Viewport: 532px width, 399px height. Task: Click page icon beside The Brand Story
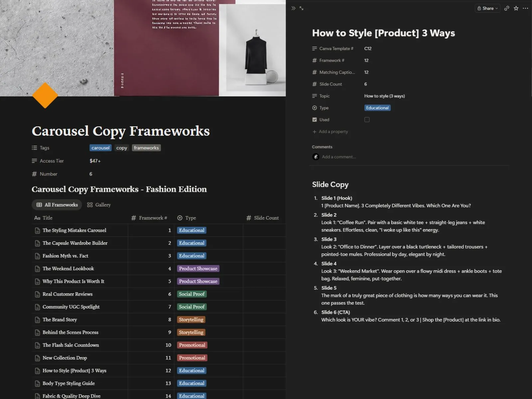pos(38,320)
